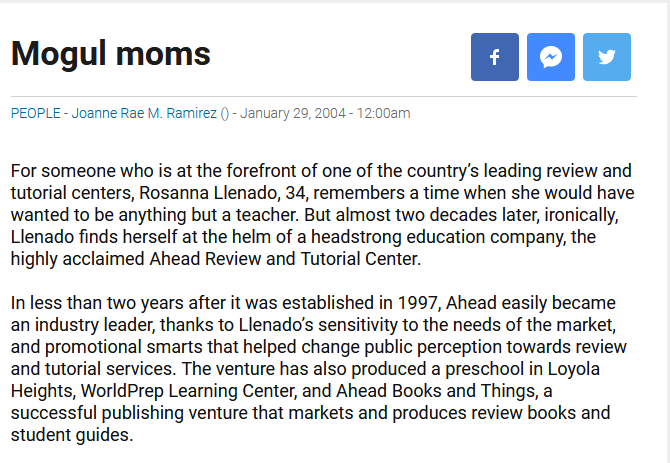Click the text "Ahead Review and Tutorial Center"
The image size is (670, 463).
coord(283,259)
